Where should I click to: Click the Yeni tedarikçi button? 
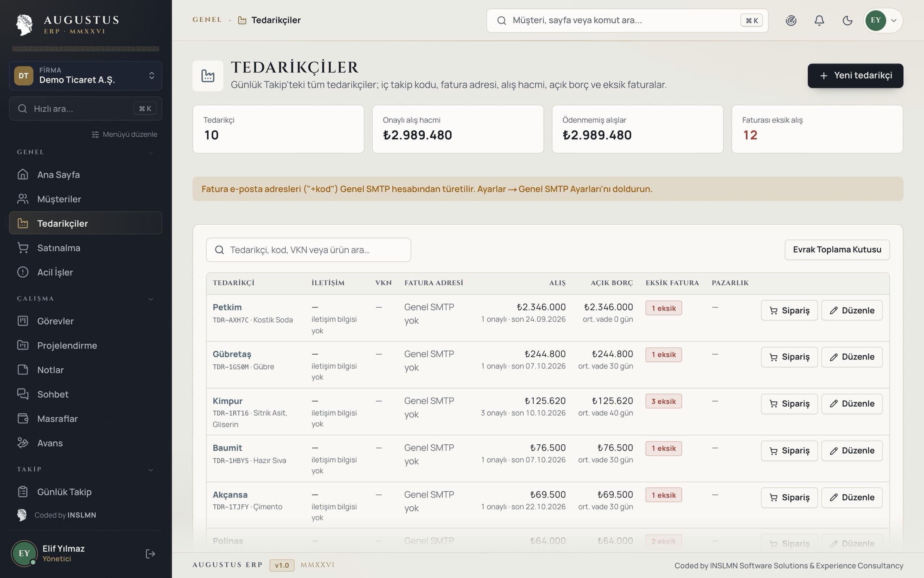coord(855,76)
